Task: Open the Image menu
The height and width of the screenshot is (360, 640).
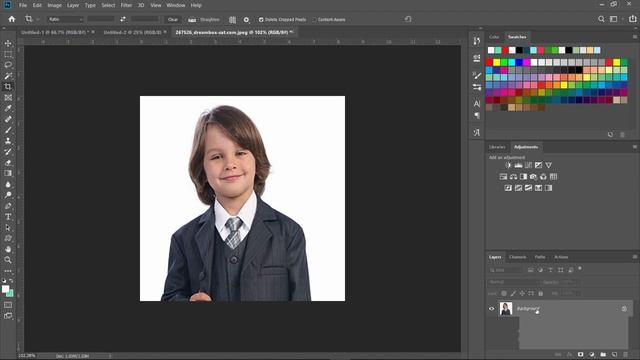Action: click(x=54, y=5)
